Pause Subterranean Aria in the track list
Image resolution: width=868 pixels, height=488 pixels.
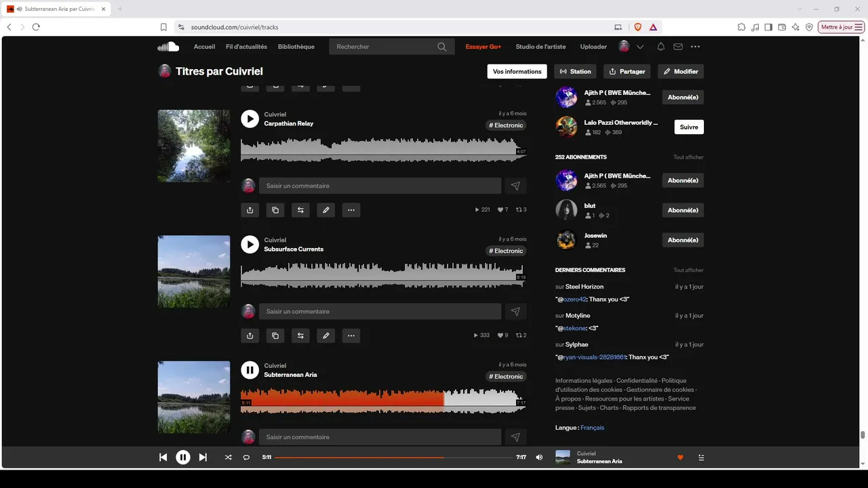point(250,370)
